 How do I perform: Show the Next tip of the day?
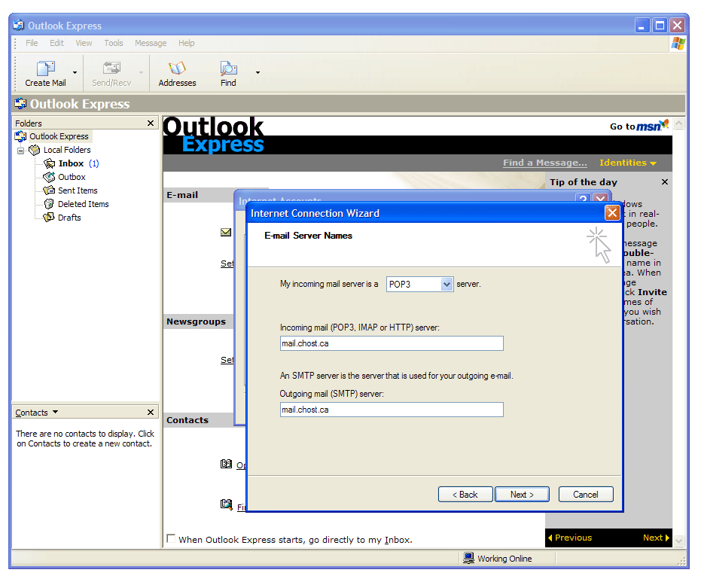pyautogui.click(x=656, y=538)
